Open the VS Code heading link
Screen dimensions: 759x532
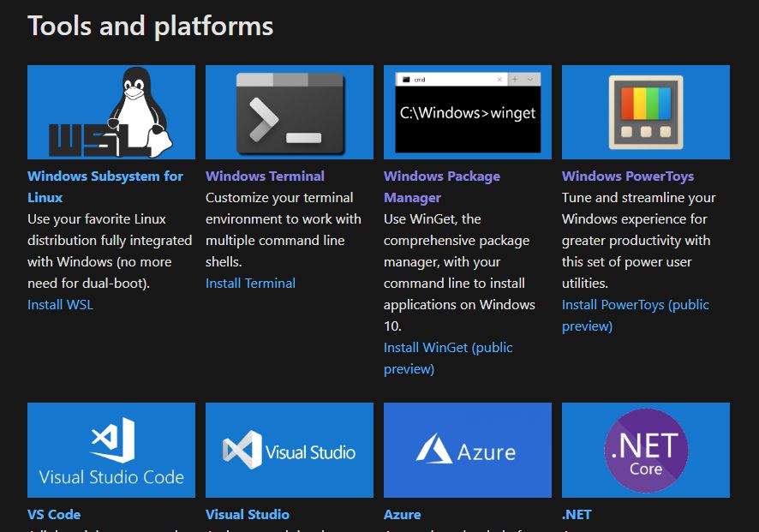[54, 514]
